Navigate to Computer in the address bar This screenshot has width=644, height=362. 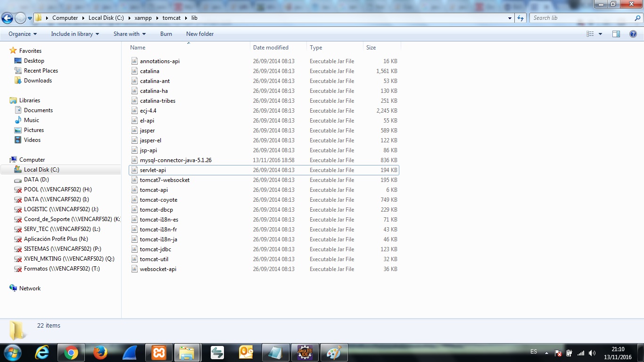pyautogui.click(x=65, y=18)
